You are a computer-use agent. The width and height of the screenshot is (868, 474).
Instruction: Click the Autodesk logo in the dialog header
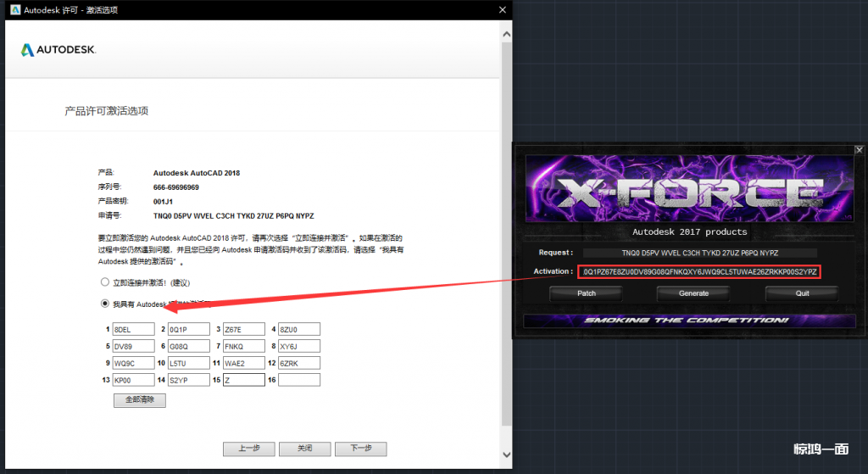coord(58,50)
